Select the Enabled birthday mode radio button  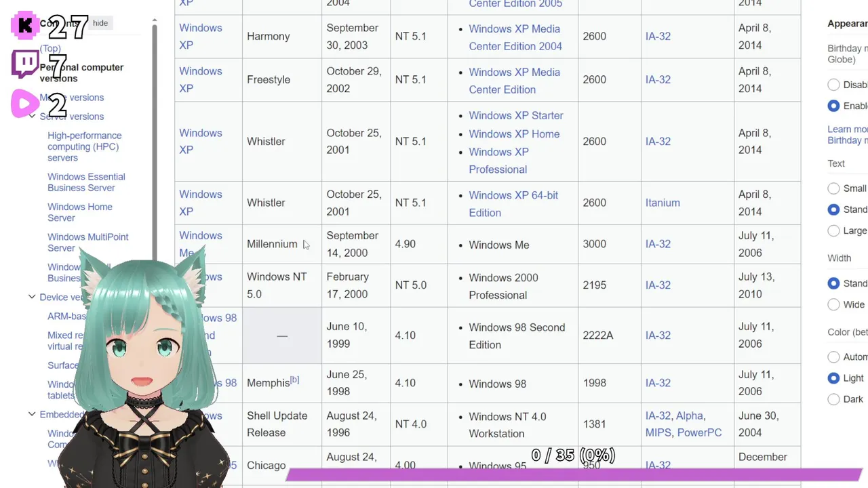(x=833, y=106)
